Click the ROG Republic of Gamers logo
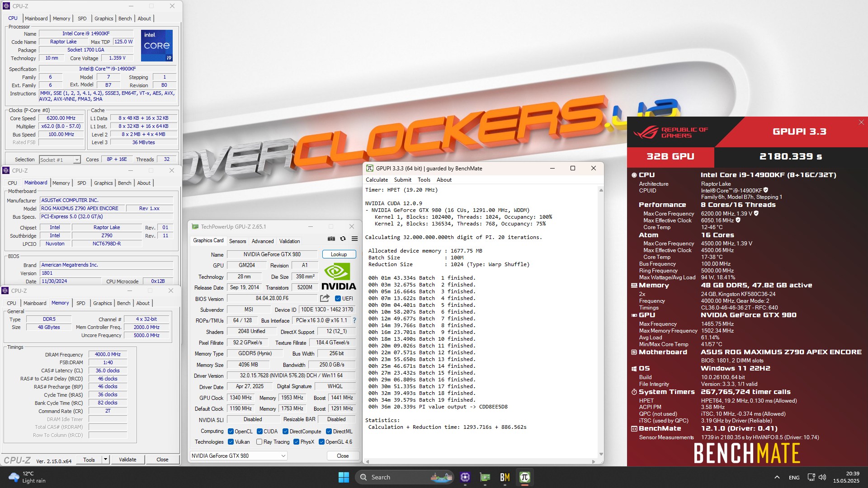The image size is (868, 488). pos(670,132)
